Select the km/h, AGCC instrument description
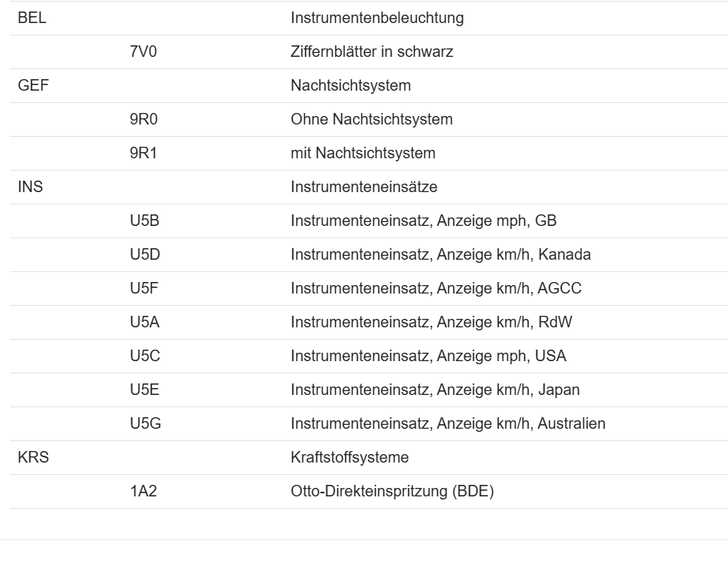 tap(436, 289)
